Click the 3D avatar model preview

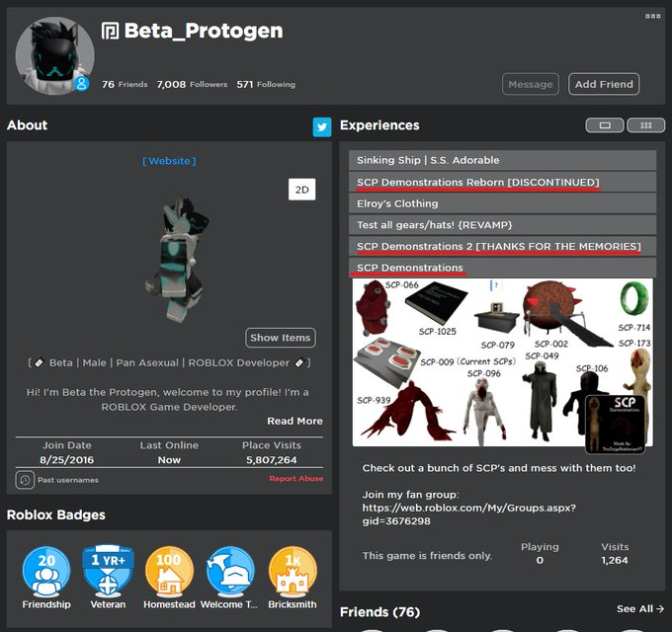[178, 259]
